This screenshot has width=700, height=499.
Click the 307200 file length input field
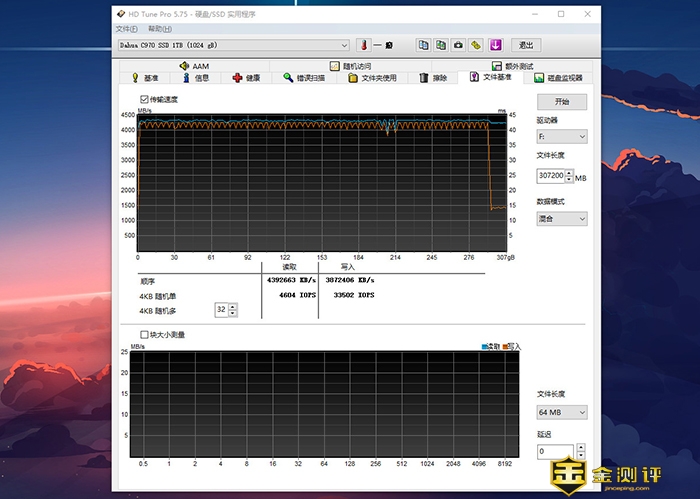tap(550, 175)
